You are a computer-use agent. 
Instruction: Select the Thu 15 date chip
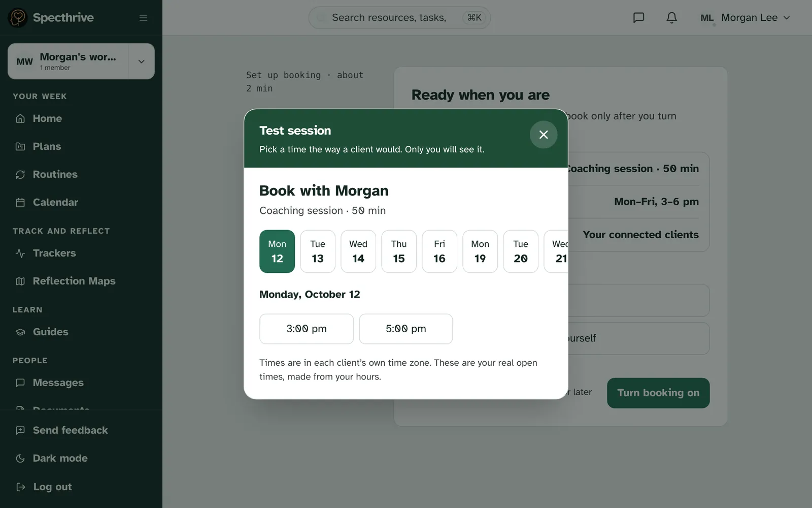coord(399,251)
